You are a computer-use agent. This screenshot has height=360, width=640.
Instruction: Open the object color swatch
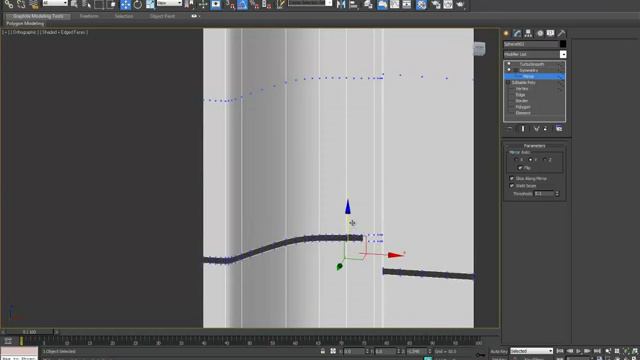563,44
